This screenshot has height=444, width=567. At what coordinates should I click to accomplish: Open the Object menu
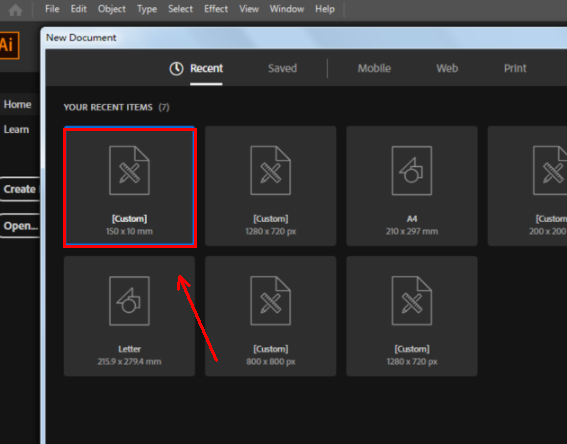tap(112, 9)
